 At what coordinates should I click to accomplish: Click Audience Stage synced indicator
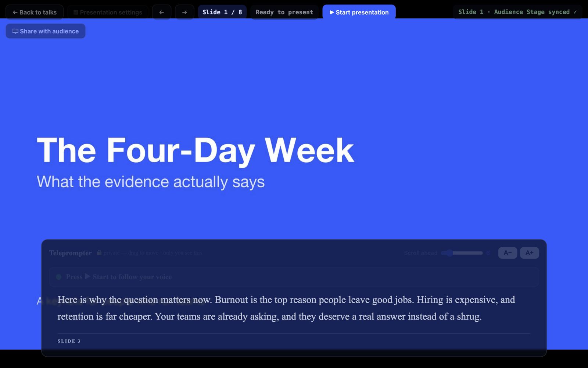517,12
